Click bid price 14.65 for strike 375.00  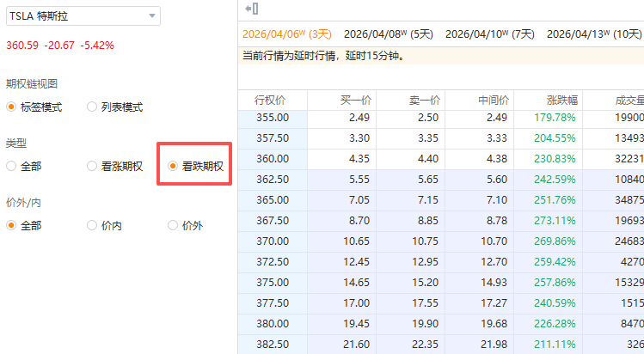tap(357, 283)
